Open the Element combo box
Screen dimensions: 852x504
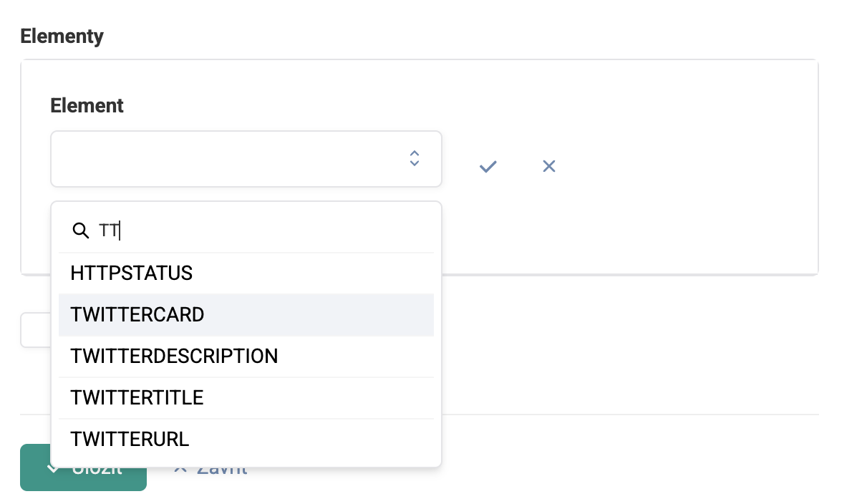coord(246,159)
